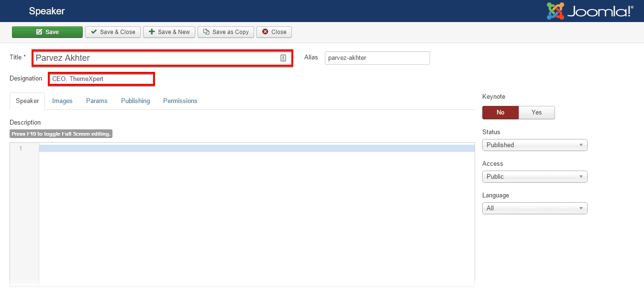Expand the Access dropdown
Image resolution: width=644 pixels, height=288 pixels.
point(534,177)
